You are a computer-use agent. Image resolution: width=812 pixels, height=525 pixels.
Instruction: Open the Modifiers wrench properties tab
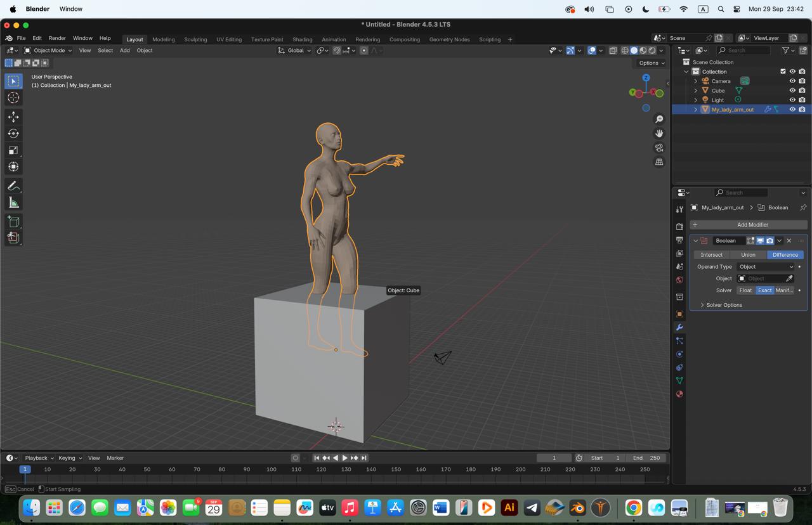(x=679, y=327)
